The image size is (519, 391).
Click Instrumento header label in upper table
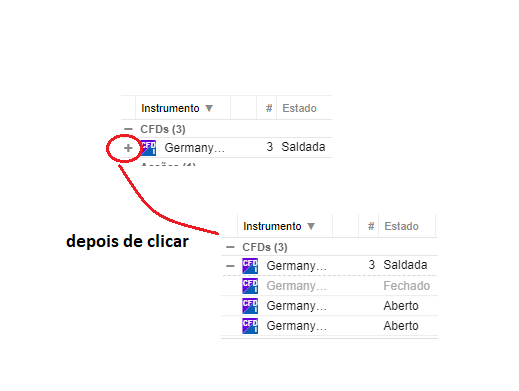click(x=170, y=108)
